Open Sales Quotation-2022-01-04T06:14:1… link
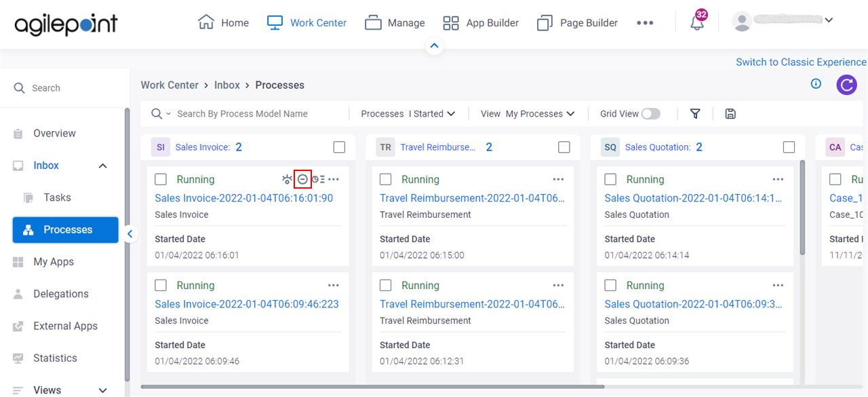The width and height of the screenshot is (868, 397). [694, 198]
